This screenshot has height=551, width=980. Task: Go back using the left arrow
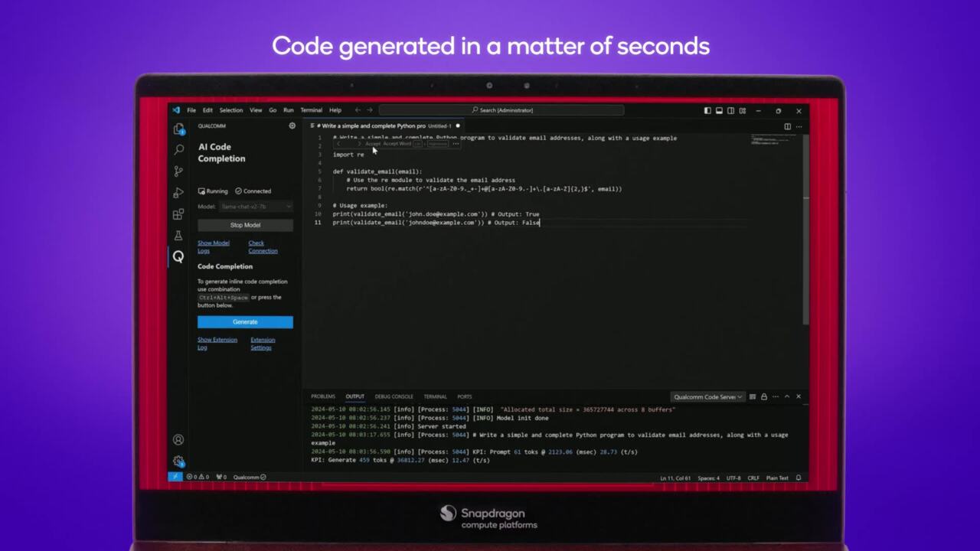pyautogui.click(x=358, y=110)
